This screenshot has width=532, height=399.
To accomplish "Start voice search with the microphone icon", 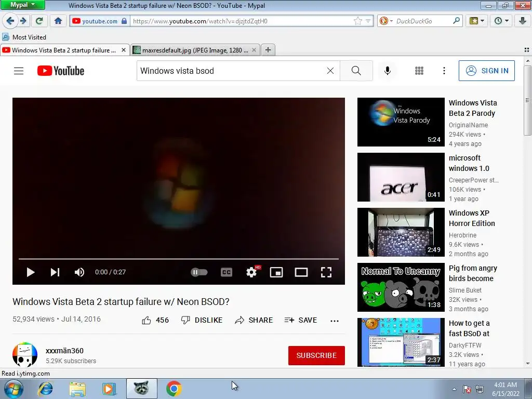I will click(388, 71).
